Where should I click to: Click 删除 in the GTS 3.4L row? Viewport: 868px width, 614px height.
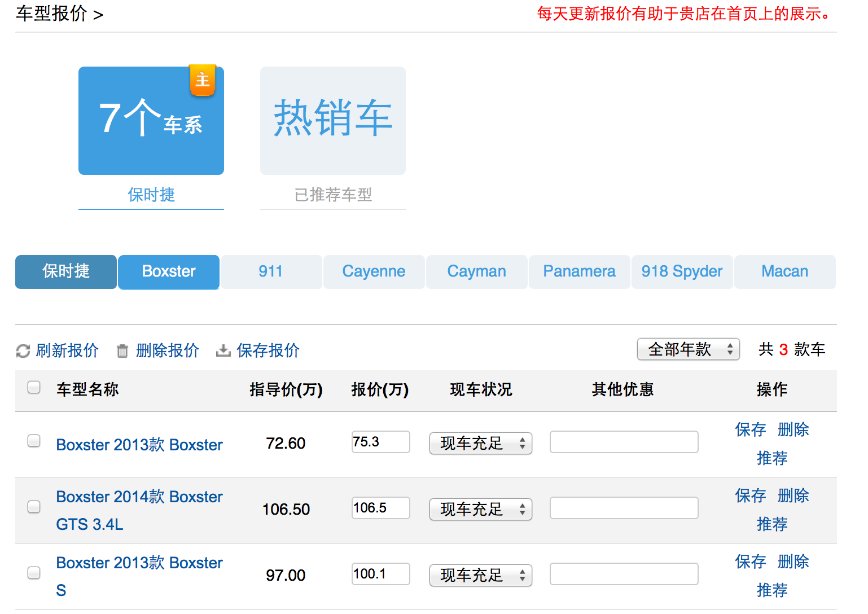[794, 495]
